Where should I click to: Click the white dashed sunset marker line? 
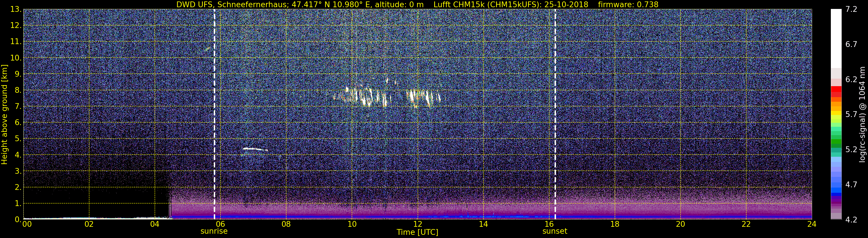point(555,114)
